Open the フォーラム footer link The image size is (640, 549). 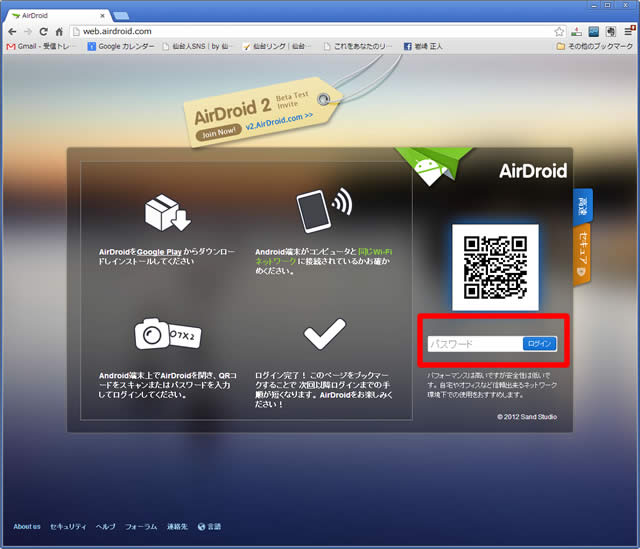tap(141, 527)
